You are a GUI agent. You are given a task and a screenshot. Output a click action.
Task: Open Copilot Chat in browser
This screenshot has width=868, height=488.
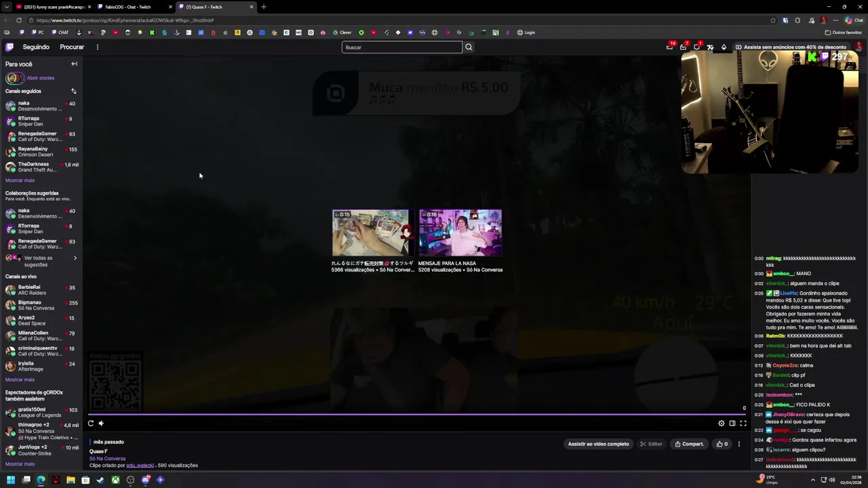(854, 20)
